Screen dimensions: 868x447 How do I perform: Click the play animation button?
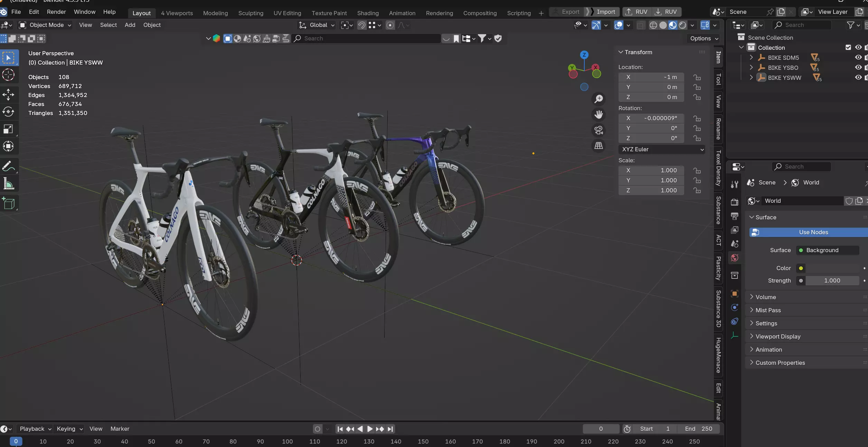[x=370, y=429]
